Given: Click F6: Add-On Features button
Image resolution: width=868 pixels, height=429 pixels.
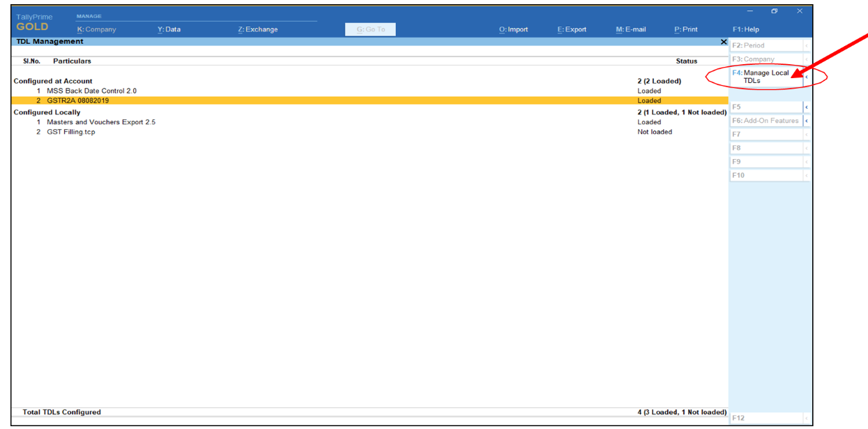Looking at the screenshot, I should point(766,121).
